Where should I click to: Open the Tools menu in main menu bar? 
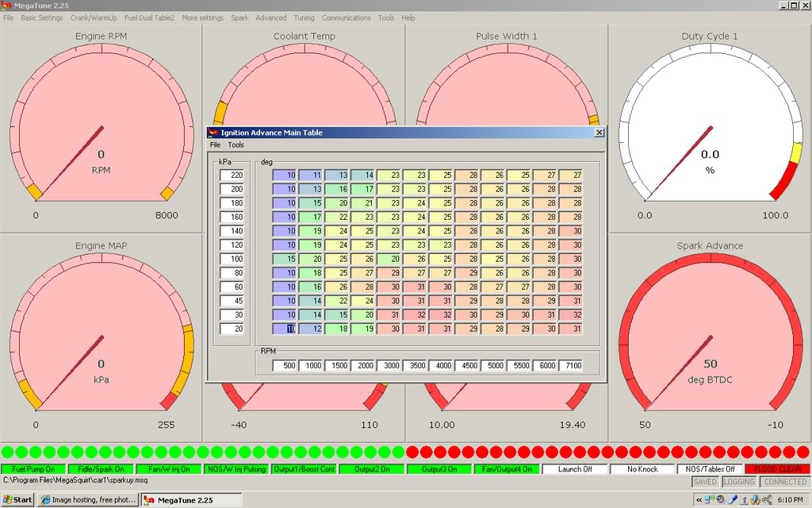coord(386,17)
